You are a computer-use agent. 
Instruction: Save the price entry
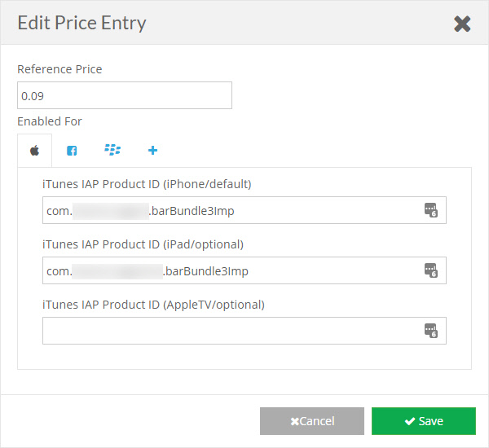point(424,421)
